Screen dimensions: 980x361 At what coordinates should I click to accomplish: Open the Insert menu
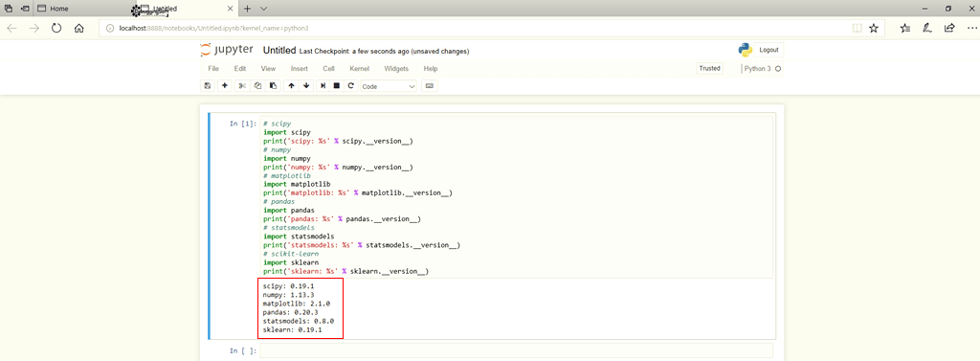pyautogui.click(x=299, y=69)
